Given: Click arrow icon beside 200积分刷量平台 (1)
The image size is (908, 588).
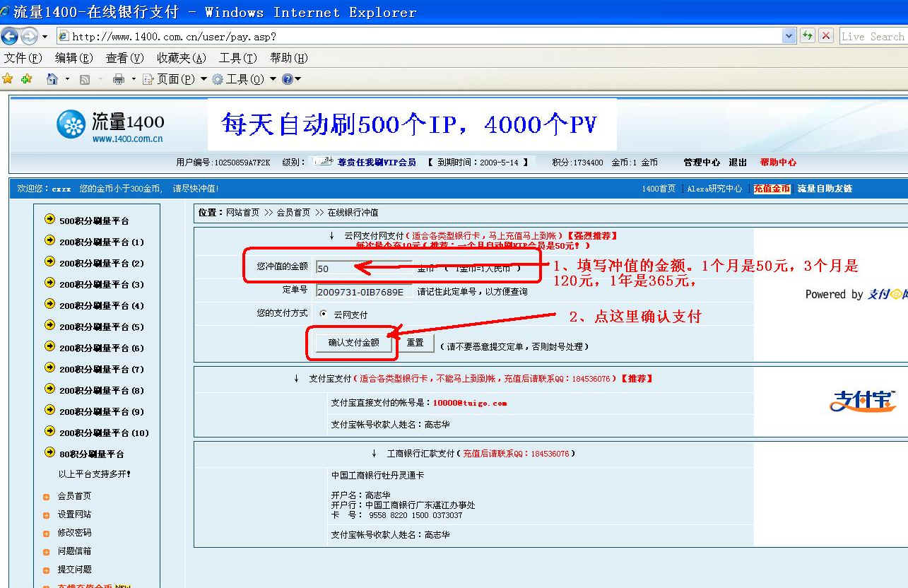Looking at the screenshot, I should click(49, 240).
